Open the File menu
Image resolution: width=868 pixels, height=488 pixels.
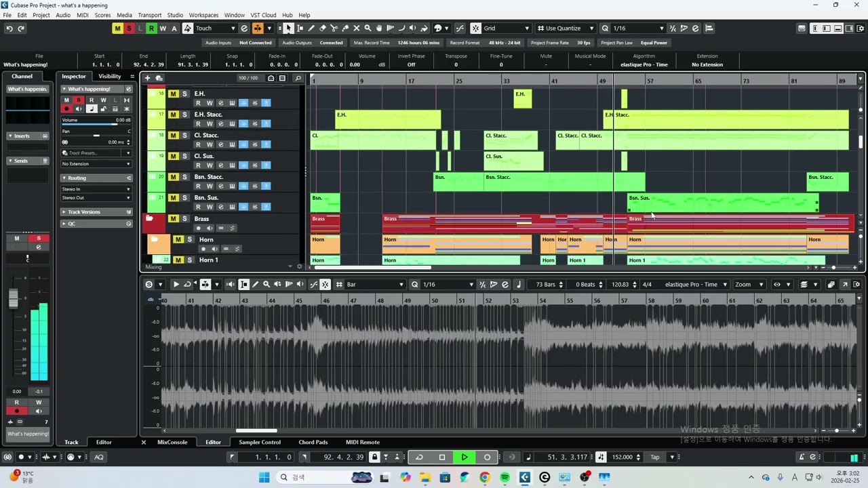[x=6, y=15]
